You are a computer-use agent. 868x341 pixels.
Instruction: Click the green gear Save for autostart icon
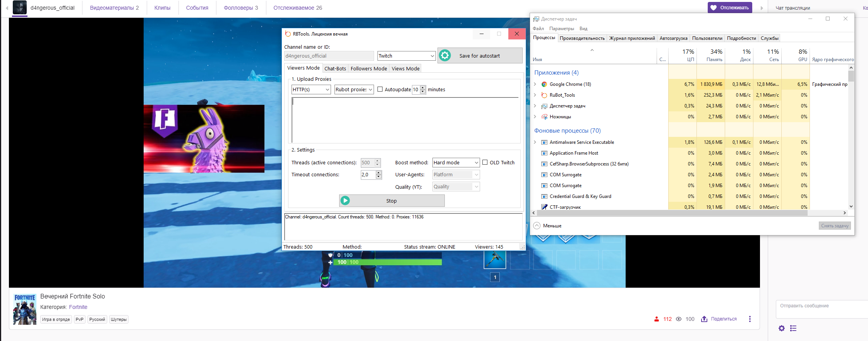[x=445, y=56]
